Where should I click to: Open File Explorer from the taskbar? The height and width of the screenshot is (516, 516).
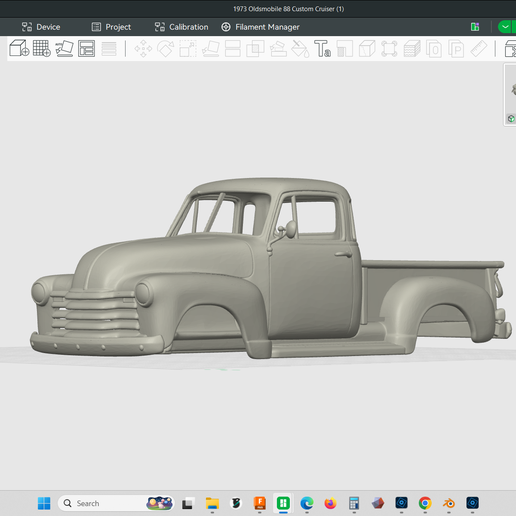tap(212, 503)
